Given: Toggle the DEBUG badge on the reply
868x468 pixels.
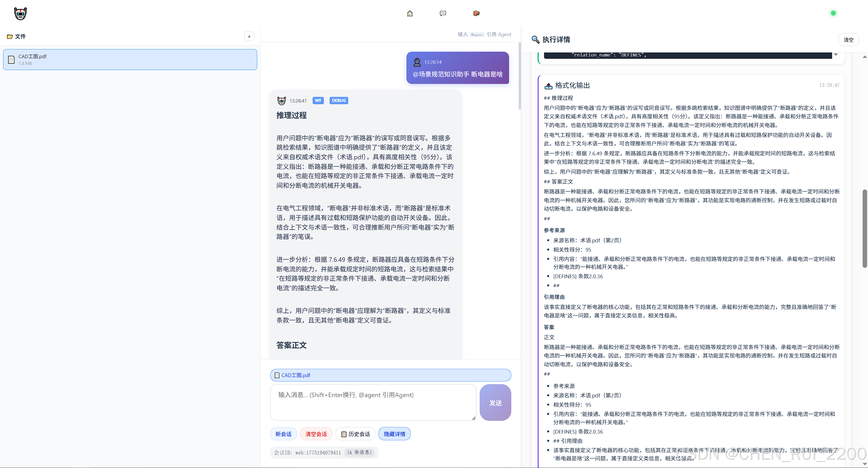Looking at the screenshot, I should point(338,100).
